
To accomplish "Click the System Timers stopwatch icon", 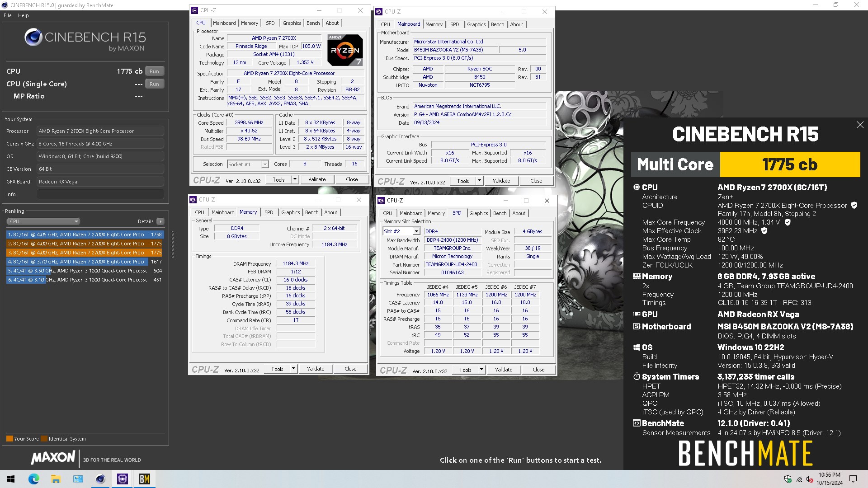I will (x=637, y=376).
